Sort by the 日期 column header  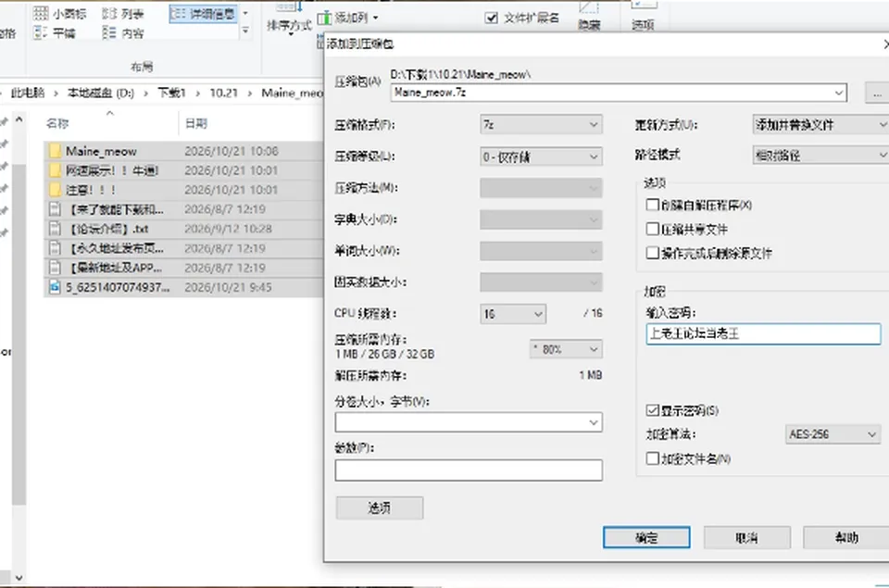point(196,123)
